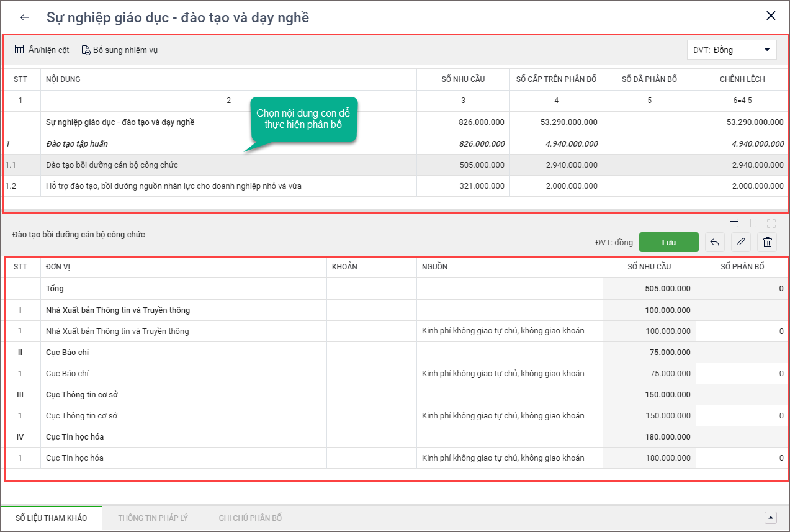The image size is (790, 532).
Task: Click the Bổ sung nhiệm vụ icon
Action: tap(86, 50)
